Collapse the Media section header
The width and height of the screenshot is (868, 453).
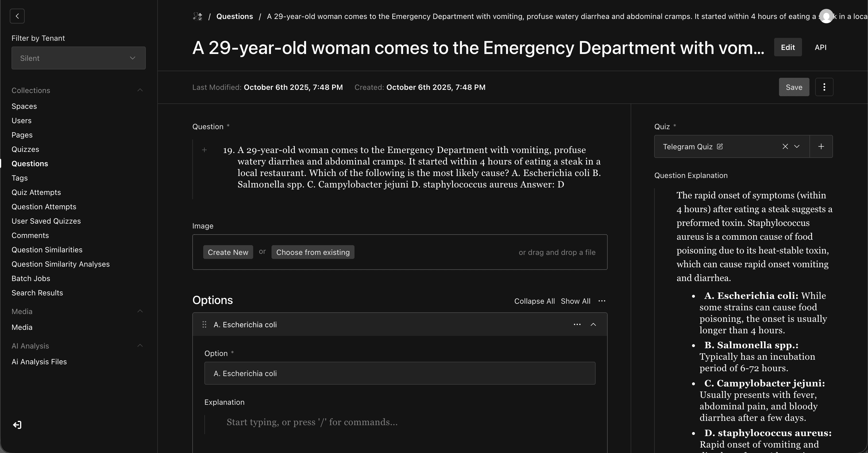click(140, 311)
